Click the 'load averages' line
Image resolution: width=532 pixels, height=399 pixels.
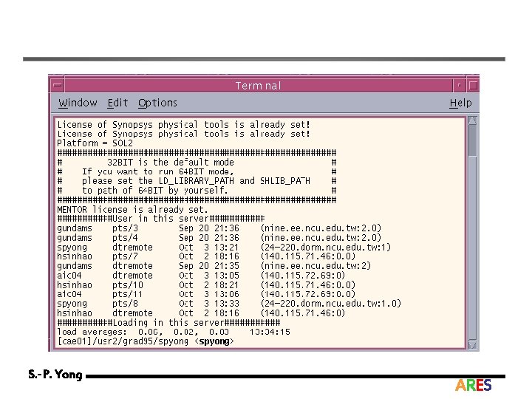tap(174, 332)
